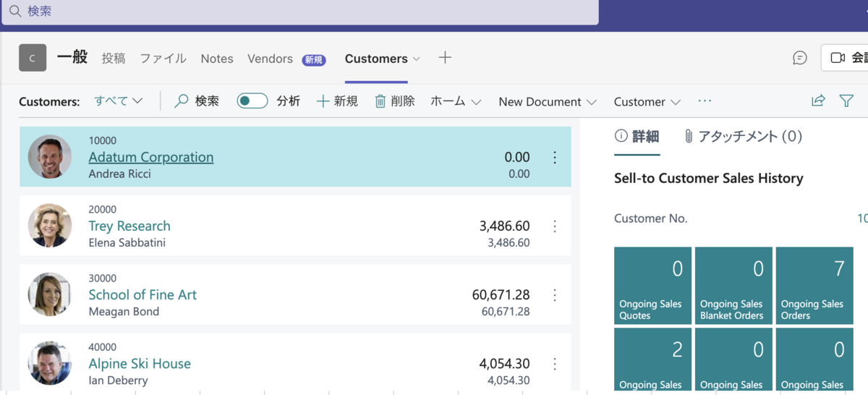Click the Customer No. label

point(651,218)
